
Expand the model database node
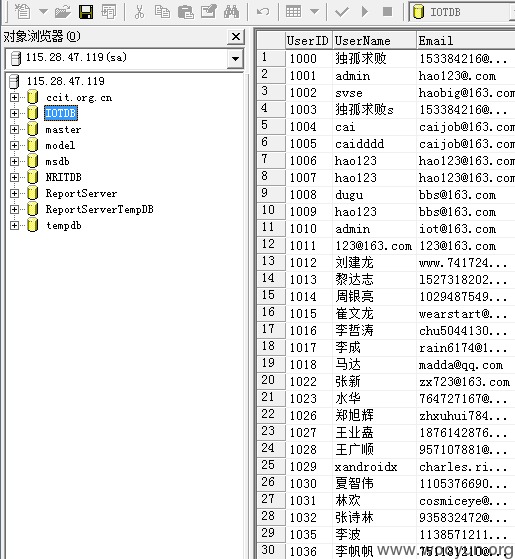coord(14,145)
